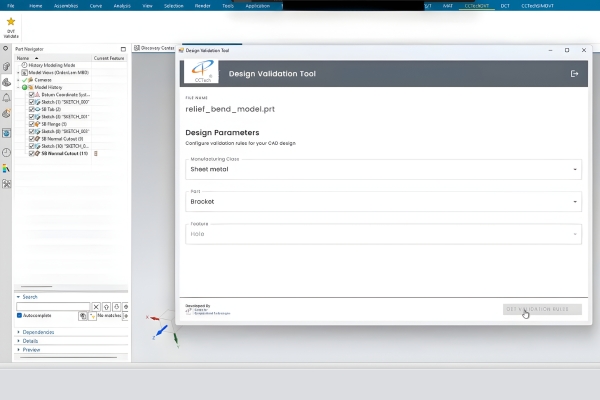Screen dimensions: 600x400
Task: Open the File menu
Action: [x=11, y=6]
